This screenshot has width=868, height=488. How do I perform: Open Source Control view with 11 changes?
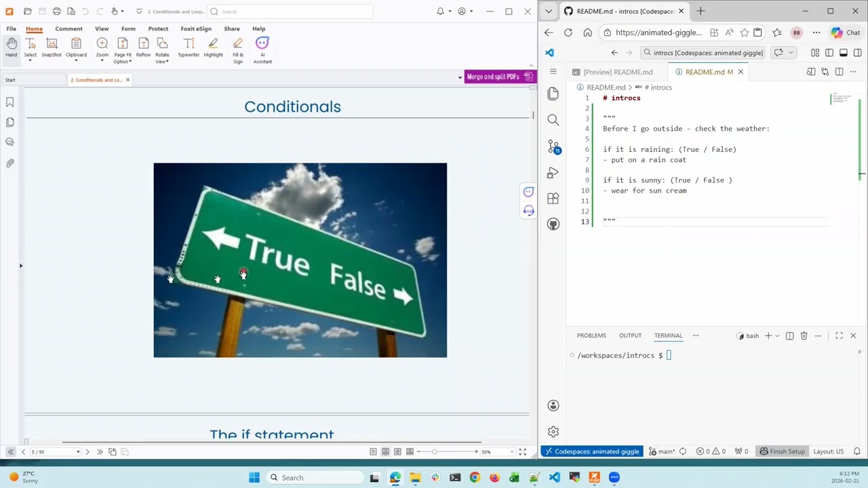[553, 146]
